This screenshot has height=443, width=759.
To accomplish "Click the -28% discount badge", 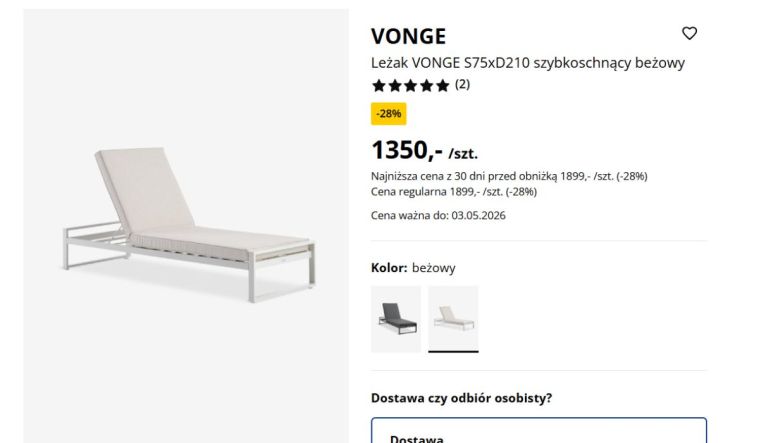I will coord(389,114).
